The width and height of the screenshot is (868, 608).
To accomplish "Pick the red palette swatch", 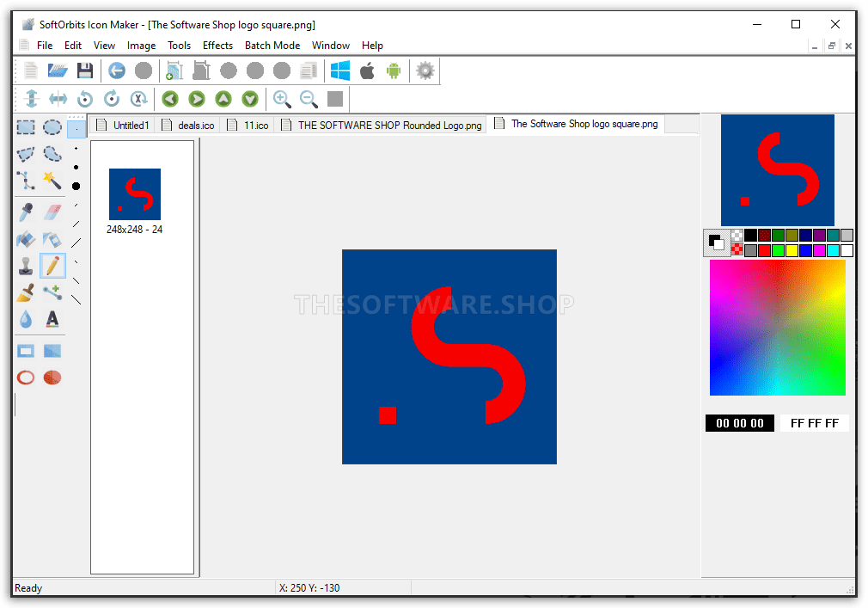I will point(764,251).
